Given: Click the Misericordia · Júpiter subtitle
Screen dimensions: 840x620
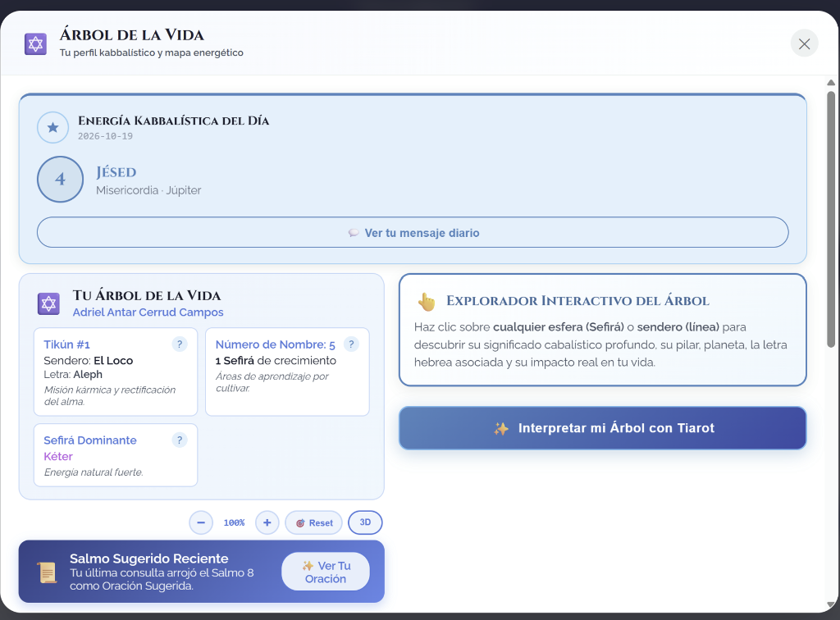Looking at the screenshot, I should (148, 190).
